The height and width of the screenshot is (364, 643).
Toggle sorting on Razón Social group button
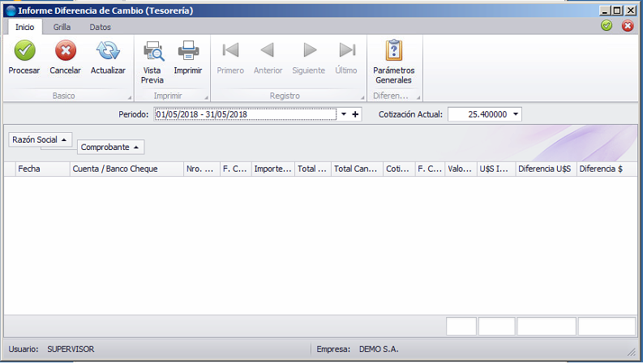(41, 139)
